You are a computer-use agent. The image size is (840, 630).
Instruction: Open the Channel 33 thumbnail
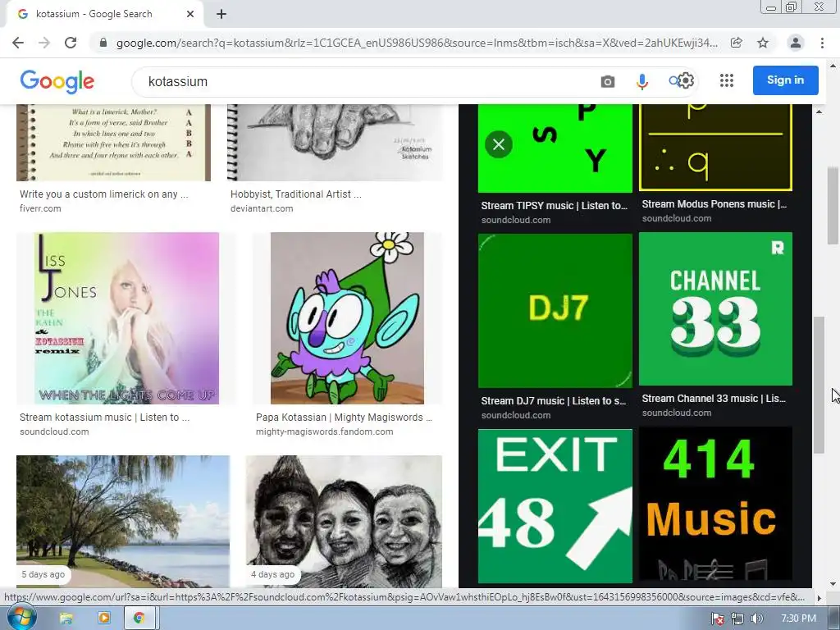715,308
